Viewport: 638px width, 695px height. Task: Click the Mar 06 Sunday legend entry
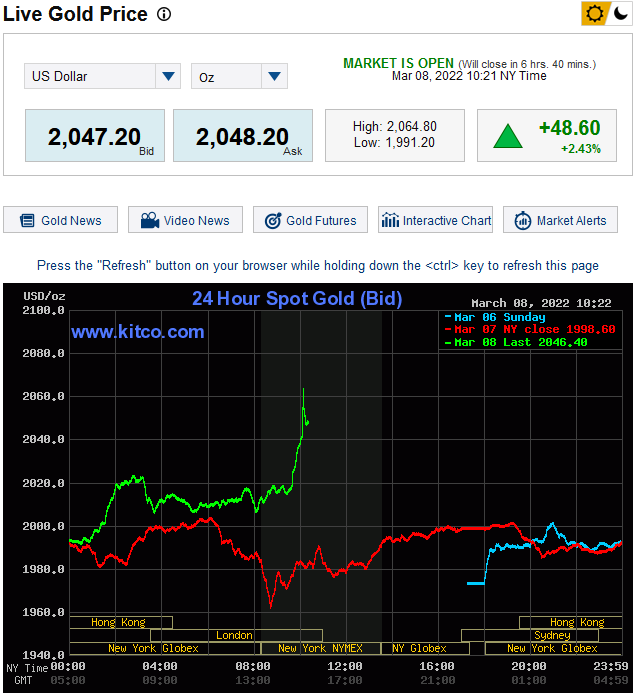tap(495, 317)
